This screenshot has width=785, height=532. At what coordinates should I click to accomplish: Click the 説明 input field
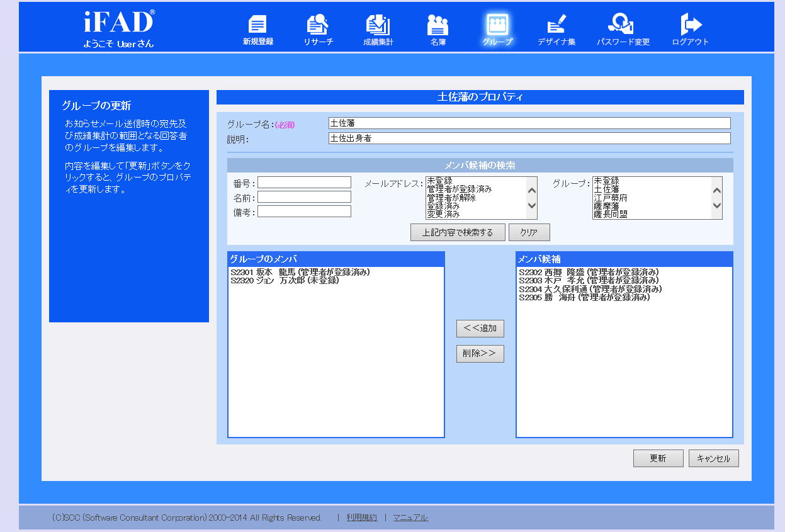point(529,139)
